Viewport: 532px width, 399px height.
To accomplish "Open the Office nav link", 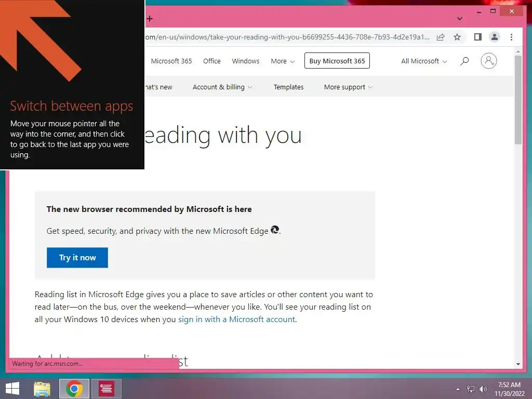I will [212, 61].
